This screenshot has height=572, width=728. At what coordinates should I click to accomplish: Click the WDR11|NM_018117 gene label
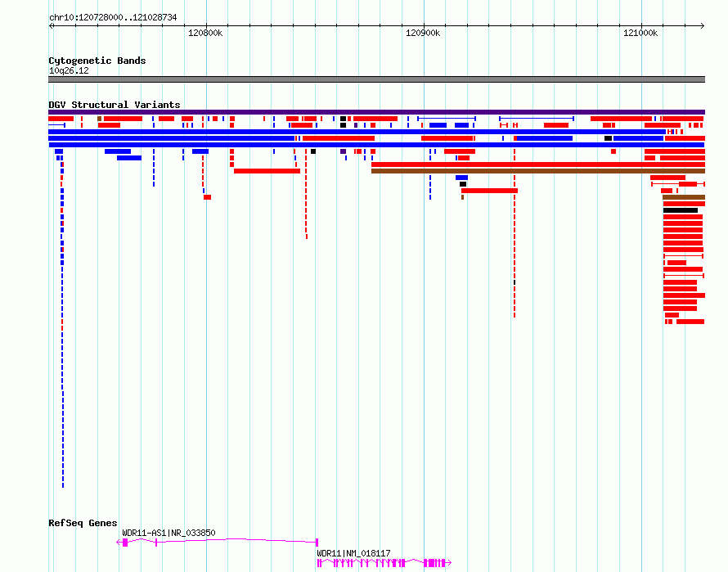(353, 553)
